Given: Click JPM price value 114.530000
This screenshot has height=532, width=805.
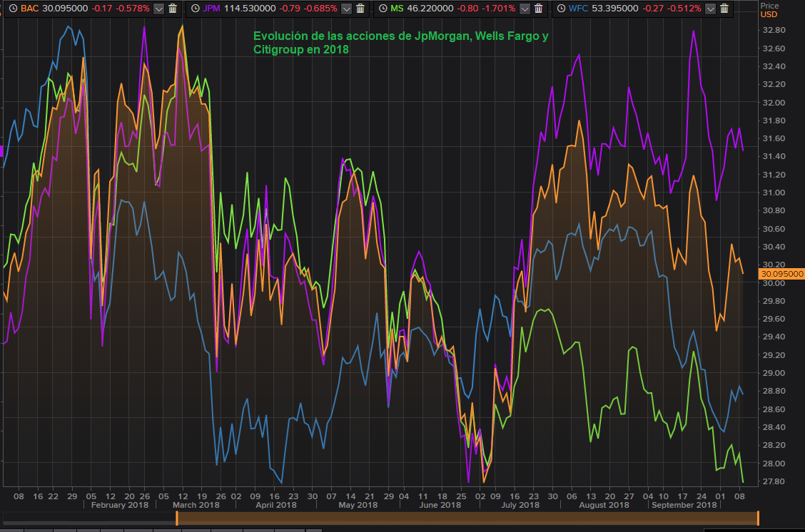Looking at the screenshot, I should [250, 9].
